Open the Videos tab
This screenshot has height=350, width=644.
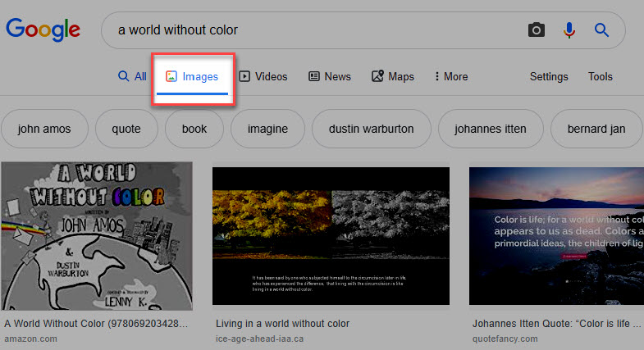click(263, 76)
